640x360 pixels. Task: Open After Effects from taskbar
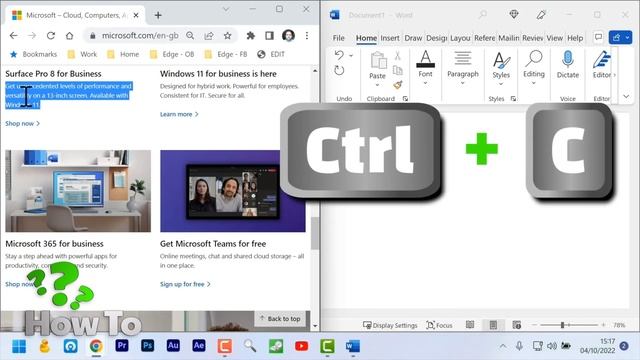click(199, 346)
